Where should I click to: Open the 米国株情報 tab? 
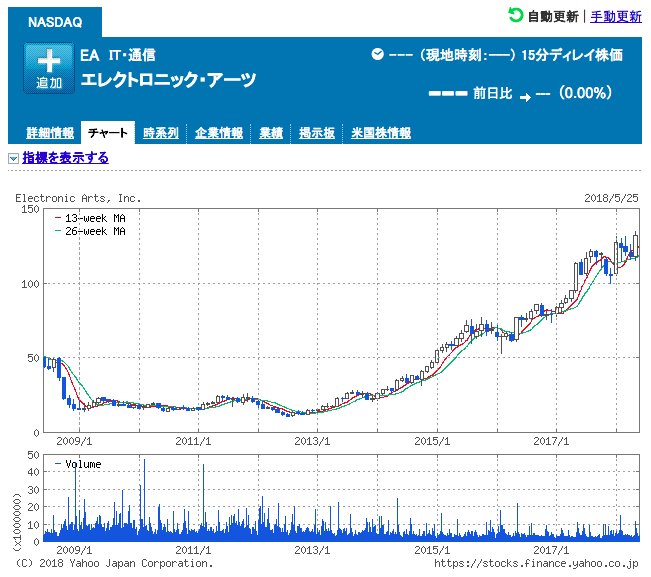(381, 133)
